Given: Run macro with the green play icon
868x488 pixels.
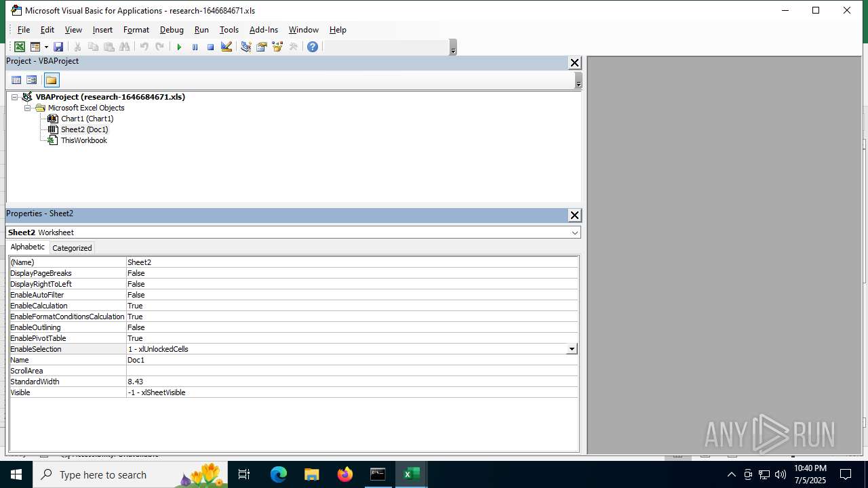Looking at the screenshot, I should pos(179,47).
